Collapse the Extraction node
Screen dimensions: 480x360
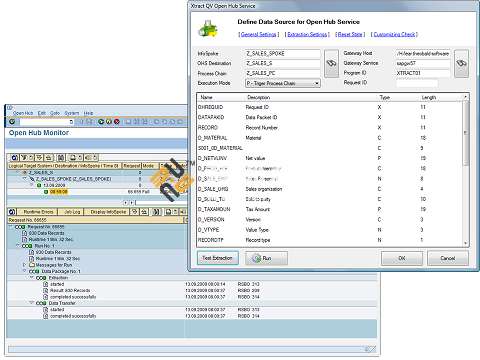(31, 278)
